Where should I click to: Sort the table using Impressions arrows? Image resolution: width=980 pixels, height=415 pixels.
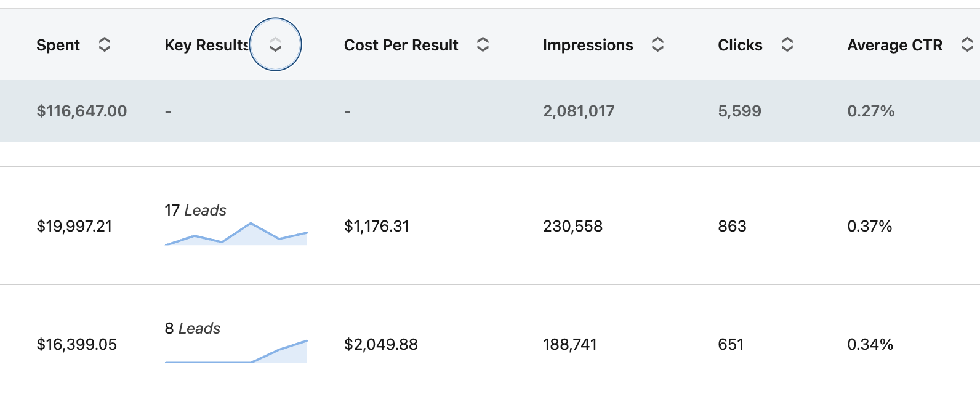tap(657, 44)
